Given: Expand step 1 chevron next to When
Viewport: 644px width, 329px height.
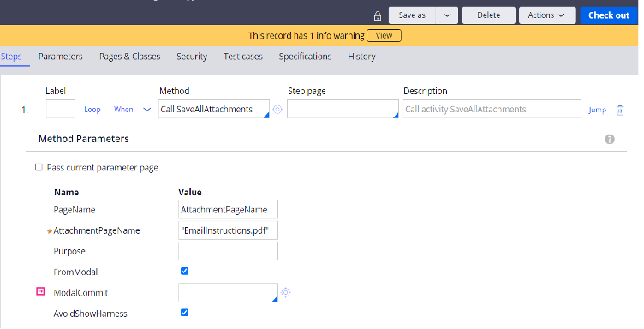Looking at the screenshot, I should (x=146, y=110).
